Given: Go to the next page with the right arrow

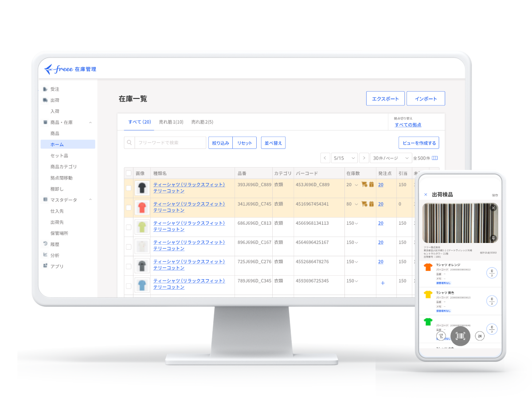Looking at the screenshot, I should point(364,158).
